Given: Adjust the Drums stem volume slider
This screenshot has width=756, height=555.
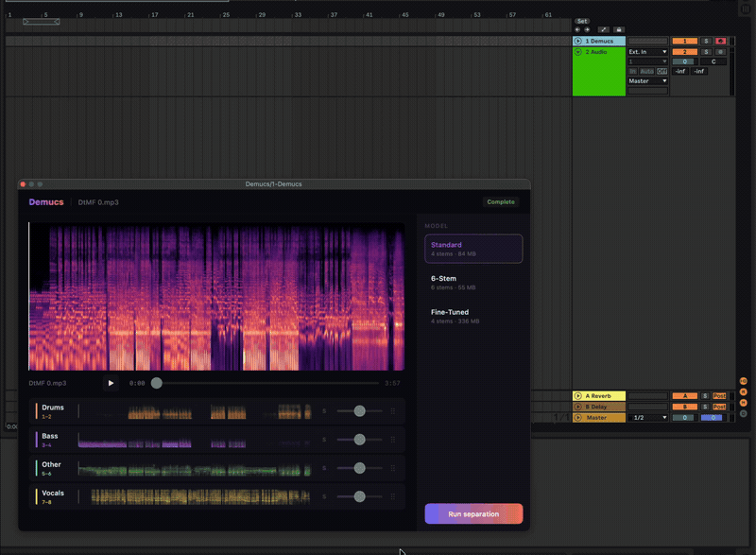Looking at the screenshot, I should (x=360, y=411).
